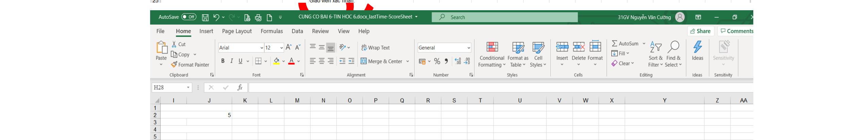Click the Search box in title bar
This screenshot has width=868, height=140.
tap(504, 17)
